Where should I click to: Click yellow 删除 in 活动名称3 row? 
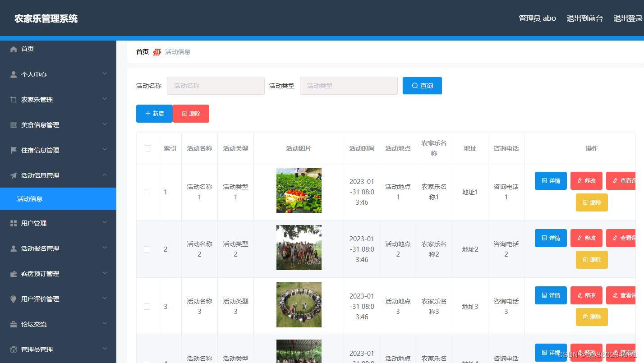pos(592,317)
